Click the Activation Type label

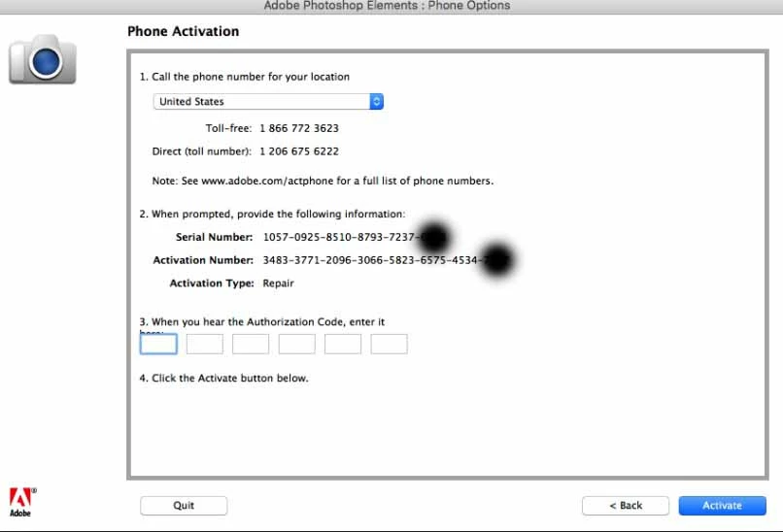(x=212, y=283)
